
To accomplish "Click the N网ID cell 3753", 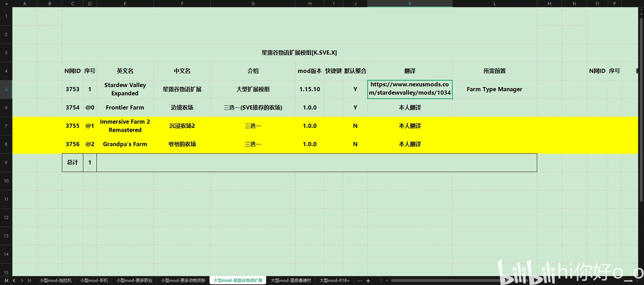I will (72, 89).
